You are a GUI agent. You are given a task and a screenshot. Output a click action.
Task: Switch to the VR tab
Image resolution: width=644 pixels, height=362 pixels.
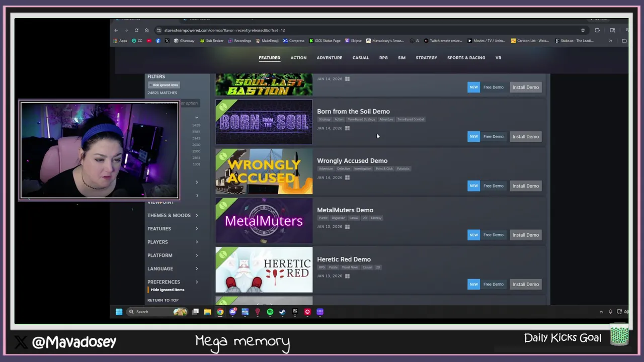pos(498,58)
